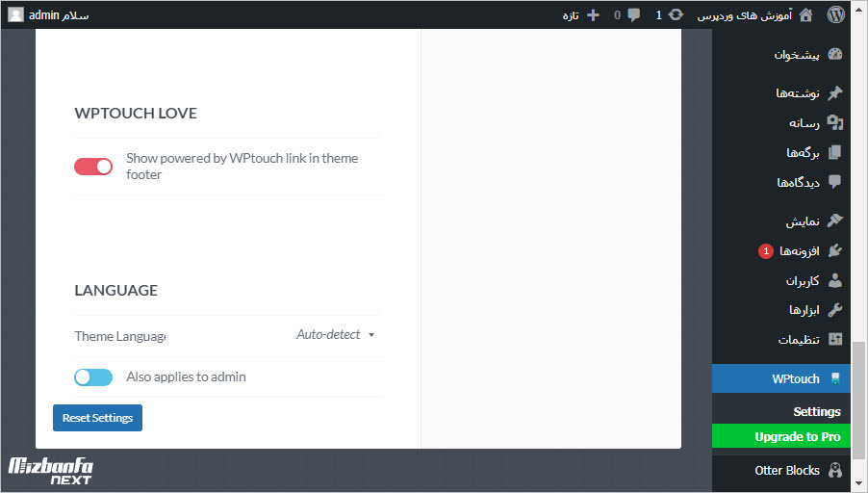Click the pages icon for برگه‌ها
Viewport: 868px width, 493px height.
click(x=834, y=152)
